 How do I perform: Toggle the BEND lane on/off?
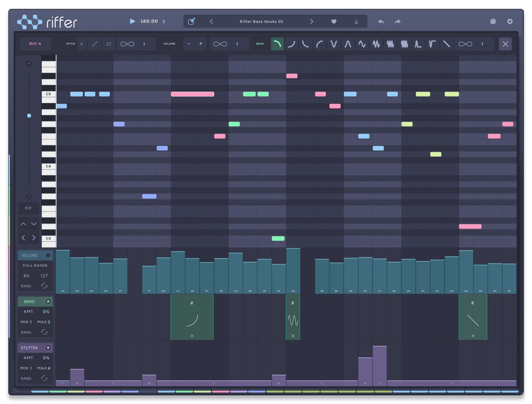pyautogui.click(x=48, y=301)
